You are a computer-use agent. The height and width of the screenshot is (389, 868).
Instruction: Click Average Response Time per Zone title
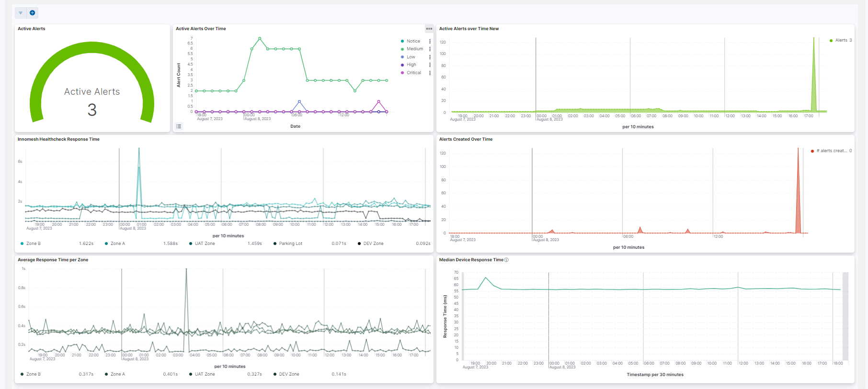(53, 260)
